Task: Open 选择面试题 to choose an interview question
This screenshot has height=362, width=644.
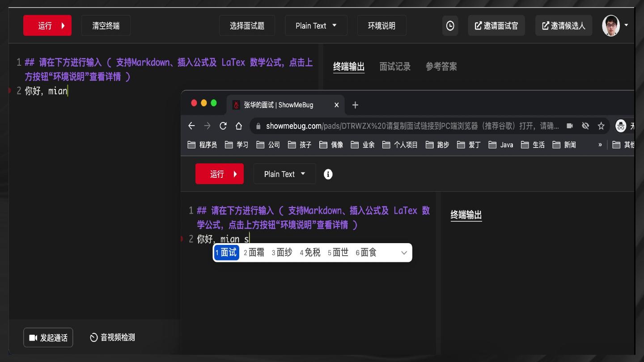Action: (247, 25)
